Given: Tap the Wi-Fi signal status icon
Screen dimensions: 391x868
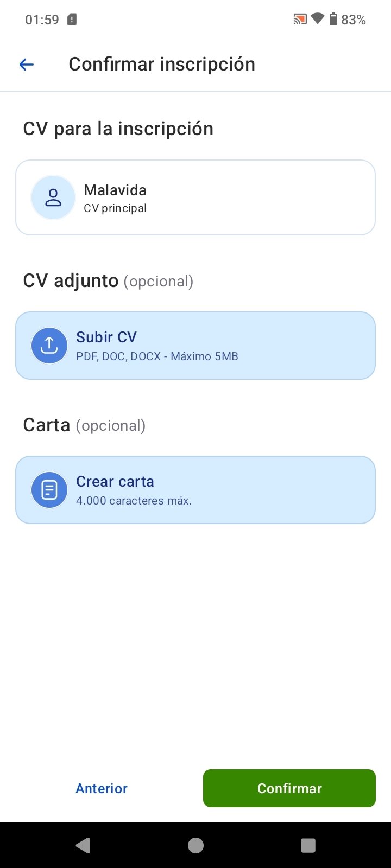Looking at the screenshot, I should [x=317, y=20].
